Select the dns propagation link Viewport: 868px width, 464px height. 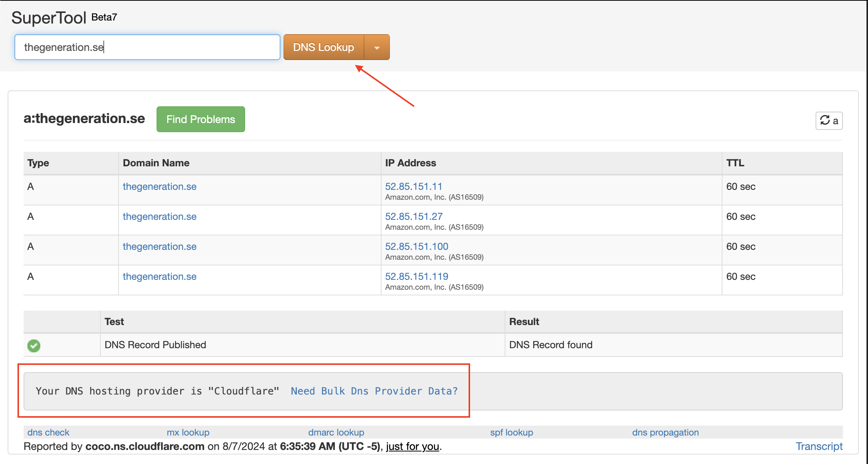tap(665, 432)
